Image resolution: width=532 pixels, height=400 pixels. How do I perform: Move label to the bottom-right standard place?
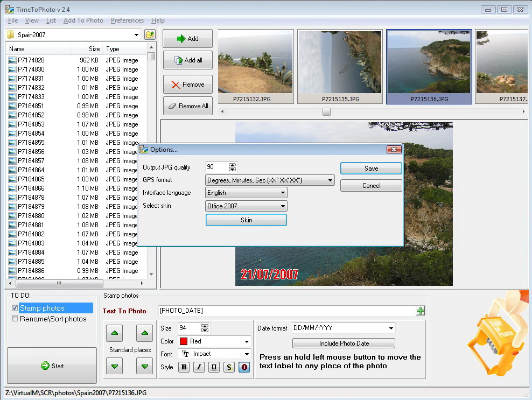[x=144, y=366]
